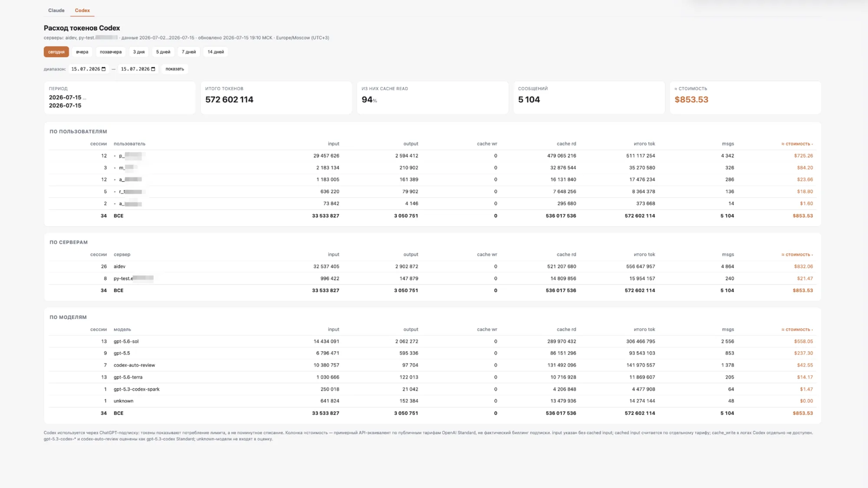Viewport: 868px width, 488px height.
Task: Open the calendar icon of the range start date
Action: click(x=104, y=69)
